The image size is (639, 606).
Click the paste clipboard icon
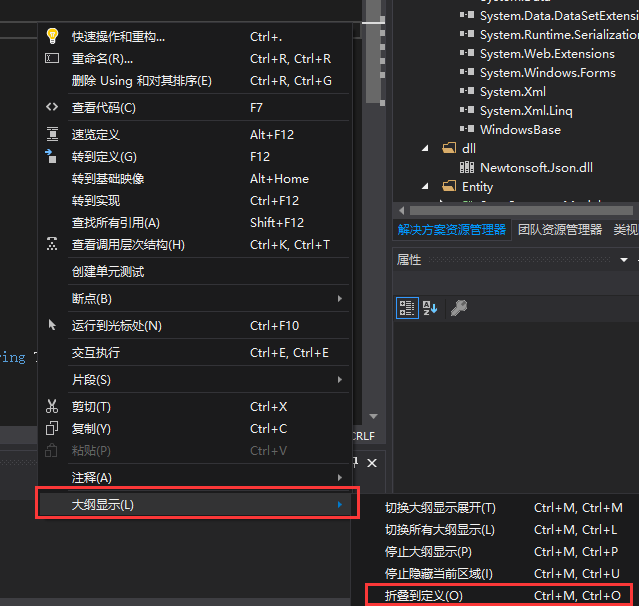[x=51, y=450]
